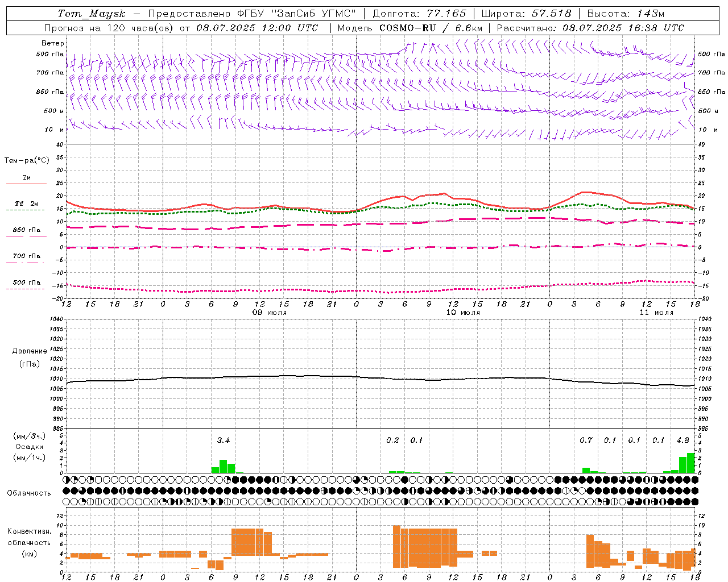Click the Tom_Maysk station title
Screen dimensions: 728x582
pyautogui.click(x=92, y=14)
